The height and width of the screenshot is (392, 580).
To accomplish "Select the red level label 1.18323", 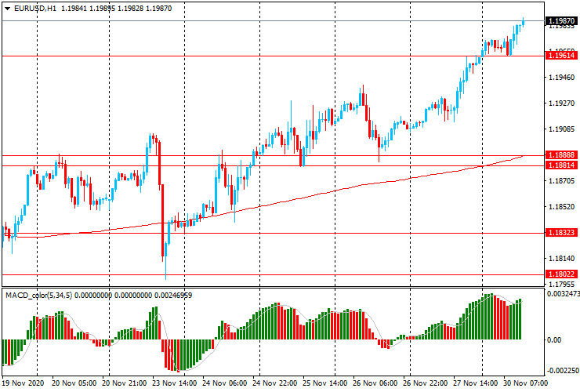I will coord(561,233).
